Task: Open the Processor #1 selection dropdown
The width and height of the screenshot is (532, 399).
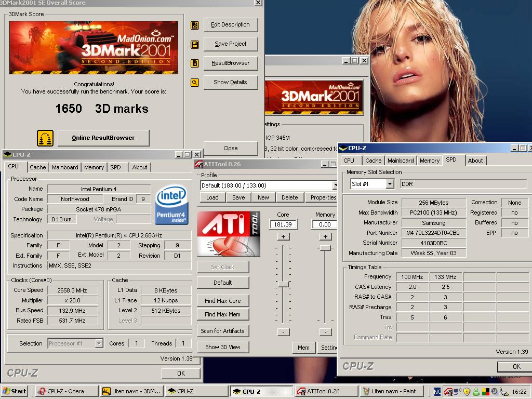Action: coord(99,343)
